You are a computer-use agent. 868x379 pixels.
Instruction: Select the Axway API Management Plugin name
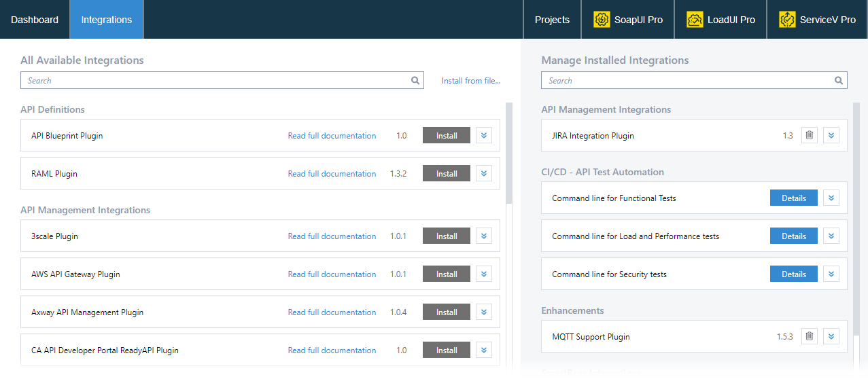(x=87, y=312)
